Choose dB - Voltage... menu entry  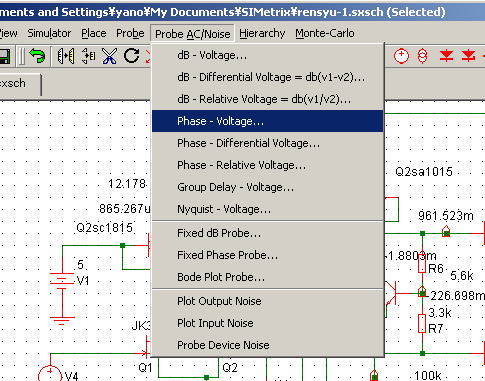click(x=268, y=55)
